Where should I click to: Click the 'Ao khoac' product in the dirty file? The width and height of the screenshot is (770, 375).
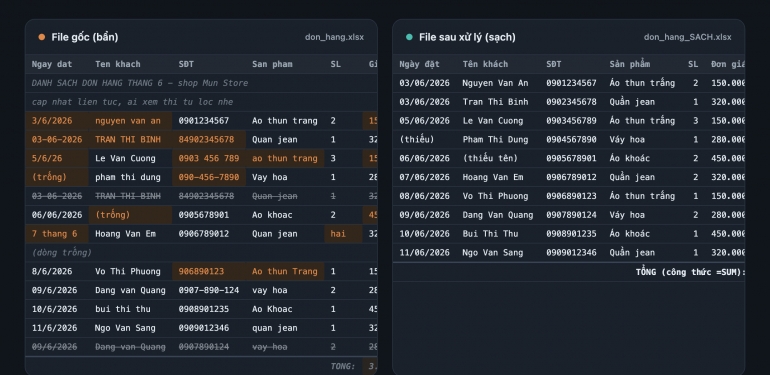pyautogui.click(x=272, y=215)
